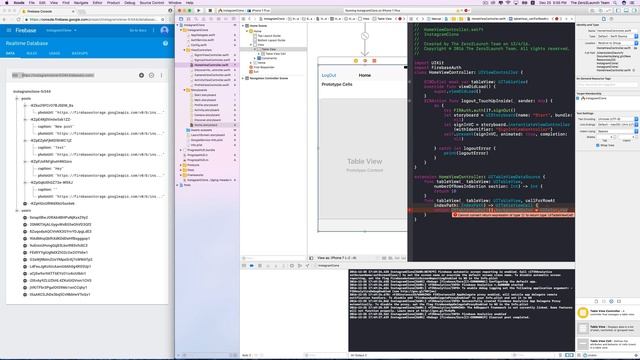Click the On Demand Resource Tags field

pyautogui.click(x=607, y=84)
